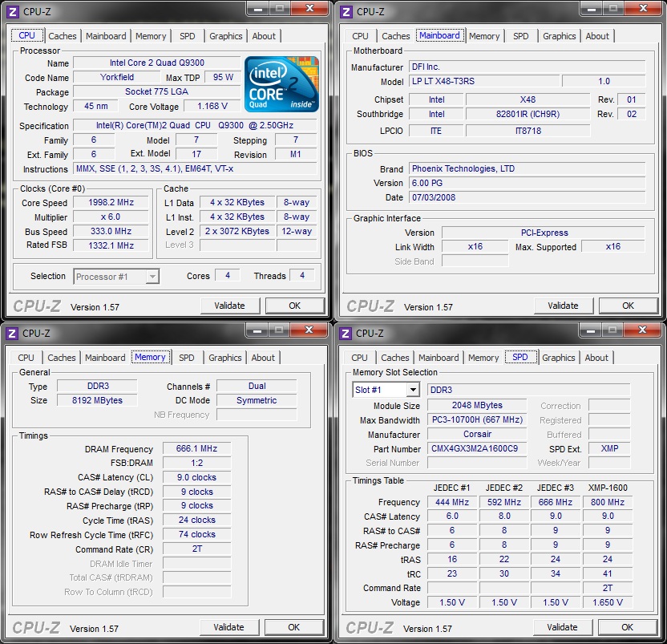The width and height of the screenshot is (667, 644).
Task: Click the manufacturer field 'DFI Inc.'
Action: point(528,67)
